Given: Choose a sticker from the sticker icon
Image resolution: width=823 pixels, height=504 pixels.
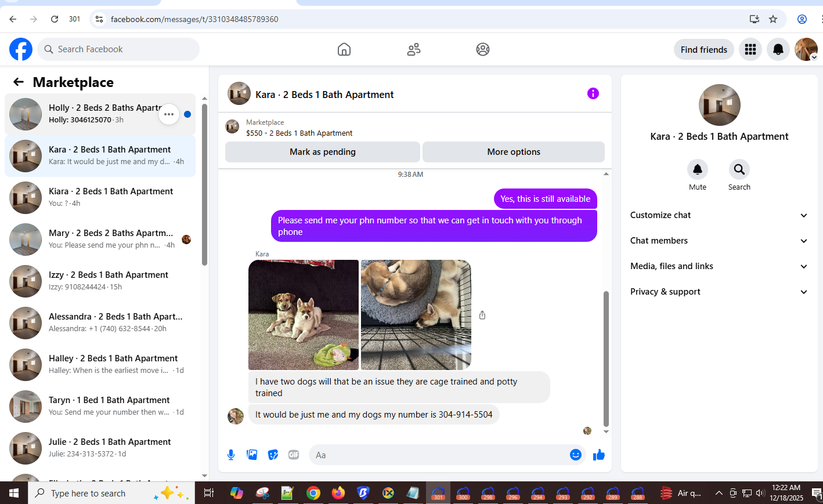Looking at the screenshot, I should [x=273, y=455].
